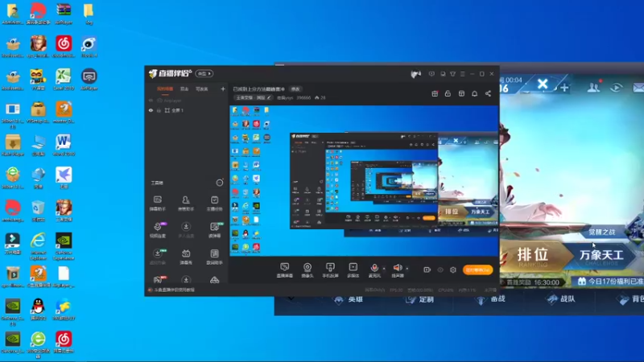
Task: Open the store icon beside the bell
Action: coord(461,93)
